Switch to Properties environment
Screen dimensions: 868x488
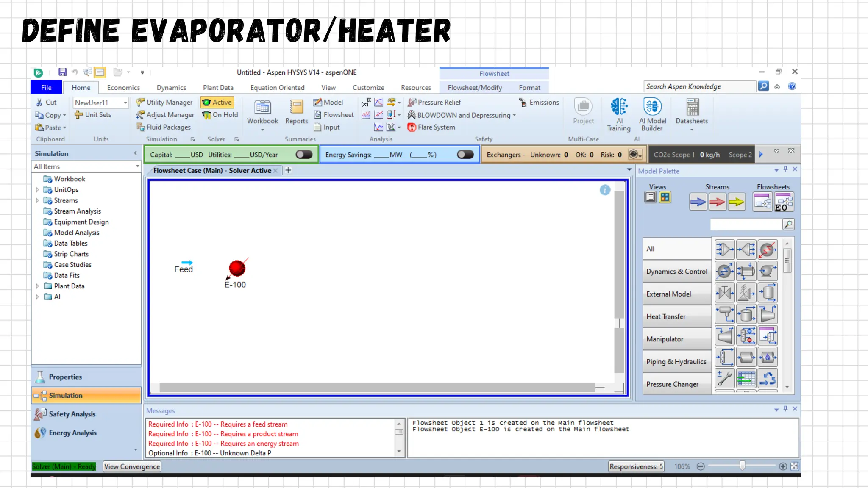click(x=86, y=377)
